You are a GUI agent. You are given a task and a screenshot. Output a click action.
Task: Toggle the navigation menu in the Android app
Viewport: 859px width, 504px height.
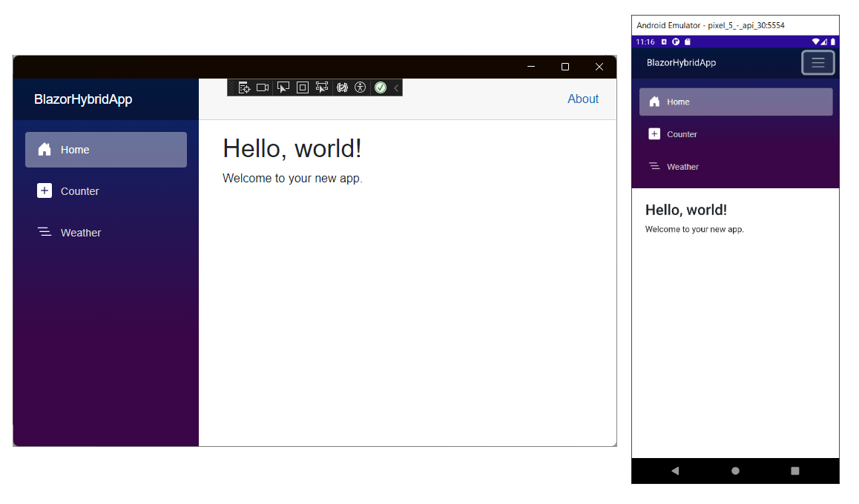click(x=818, y=62)
